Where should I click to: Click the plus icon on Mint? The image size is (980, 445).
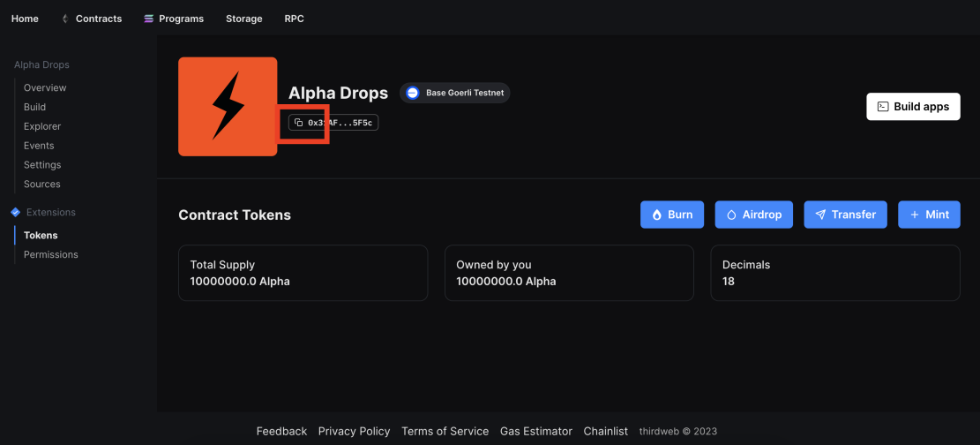click(x=915, y=215)
